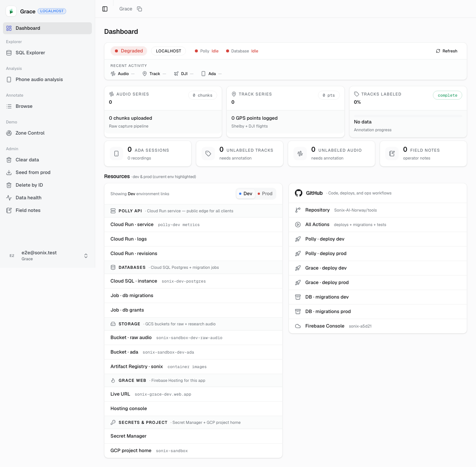Click the Track pin recent activity icon
This screenshot has width=476, height=467.
[x=145, y=74]
